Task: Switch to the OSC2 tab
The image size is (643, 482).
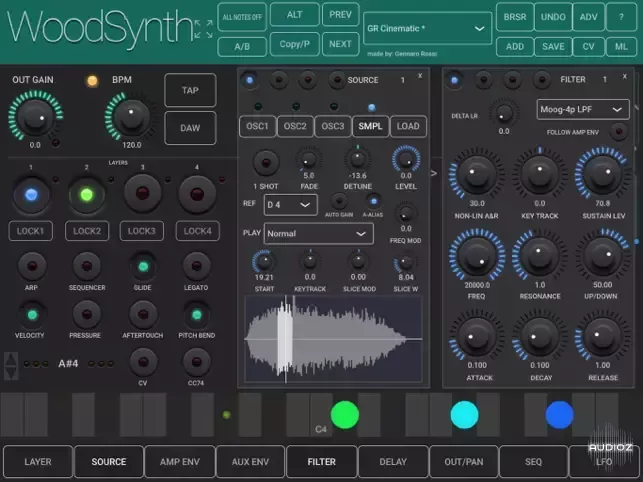Action: coord(295,126)
